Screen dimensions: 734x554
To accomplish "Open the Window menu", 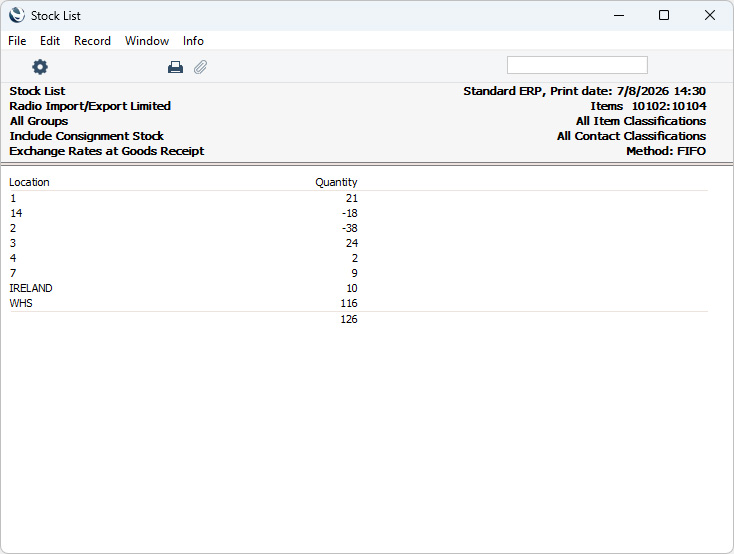I will (147, 41).
